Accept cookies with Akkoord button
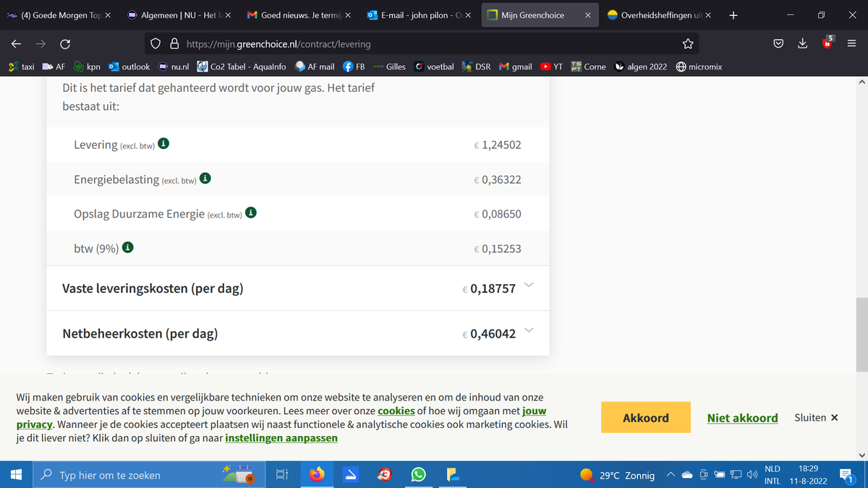Image resolution: width=868 pixels, height=488 pixels. [x=645, y=417]
